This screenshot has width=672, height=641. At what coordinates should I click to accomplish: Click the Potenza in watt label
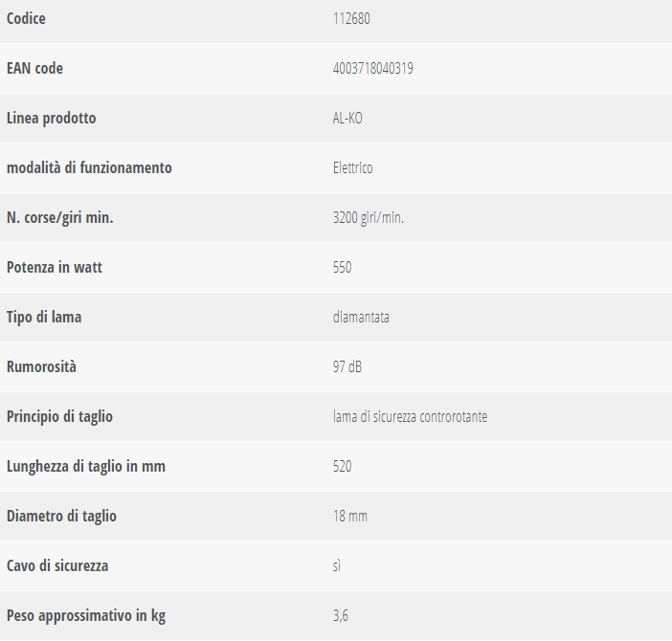tap(55, 268)
